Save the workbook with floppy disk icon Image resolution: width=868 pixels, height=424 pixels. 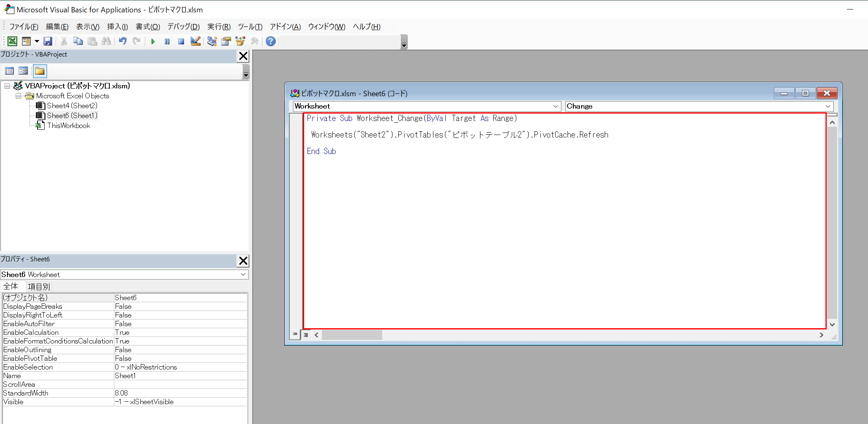click(48, 41)
